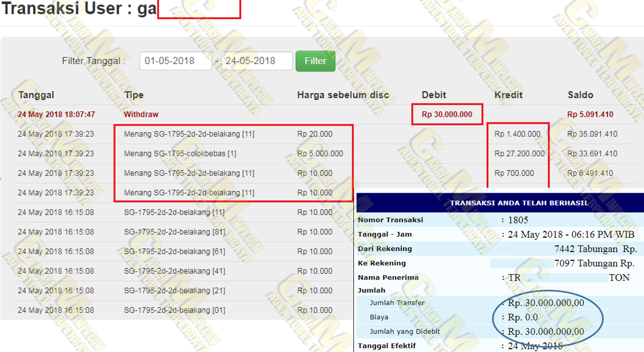The height and width of the screenshot is (352, 644).
Task: Click the SG-1795-2d-2d-belakang [01] entry
Action: pos(174,310)
